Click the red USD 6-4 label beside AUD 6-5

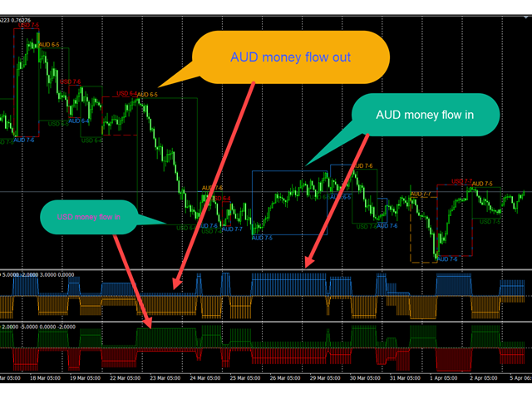tap(126, 93)
